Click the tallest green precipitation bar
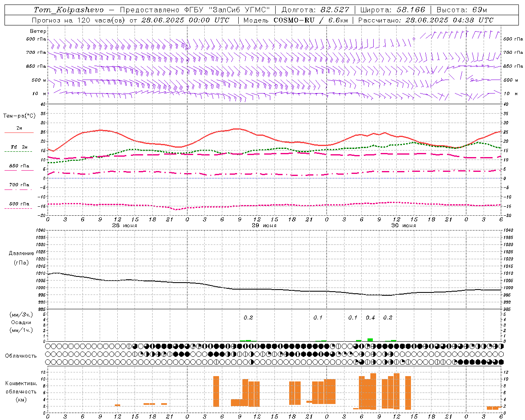Viewport: 525px width, 420px height. tap(370, 340)
